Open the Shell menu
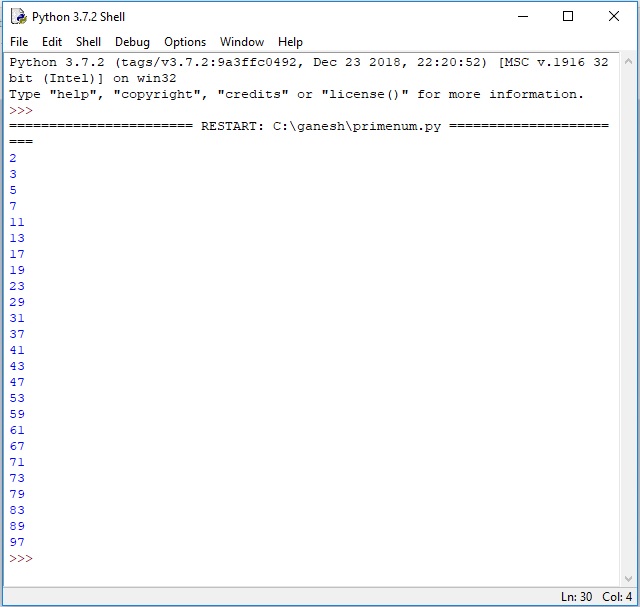 [88, 42]
